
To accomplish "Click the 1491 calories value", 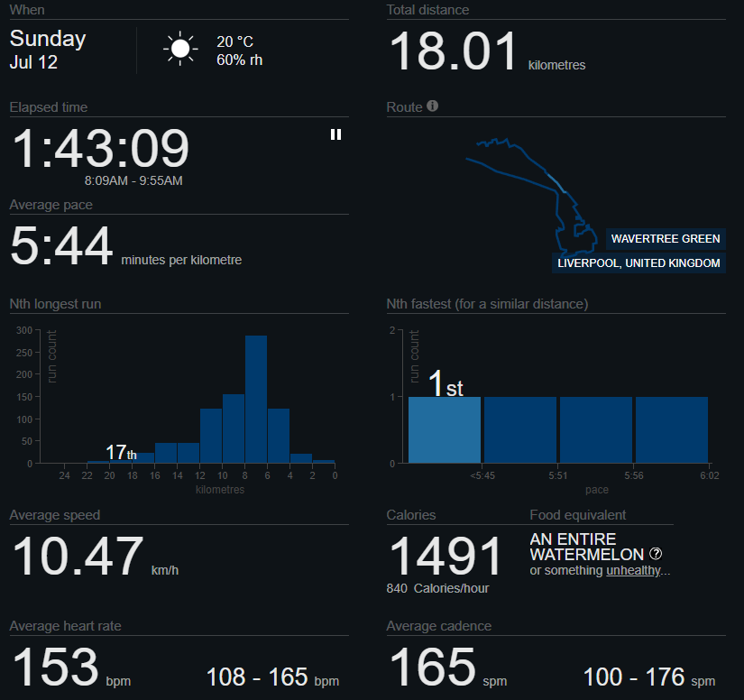I will click(445, 557).
